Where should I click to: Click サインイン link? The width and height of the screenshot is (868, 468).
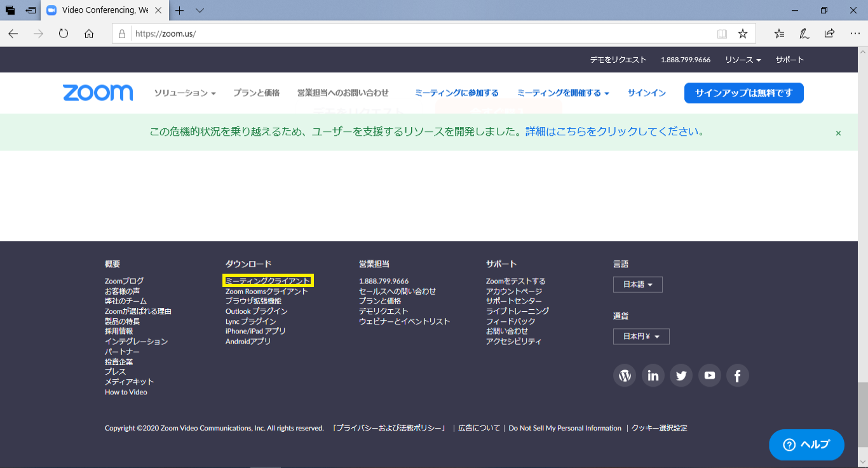click(x=647, y=93)
